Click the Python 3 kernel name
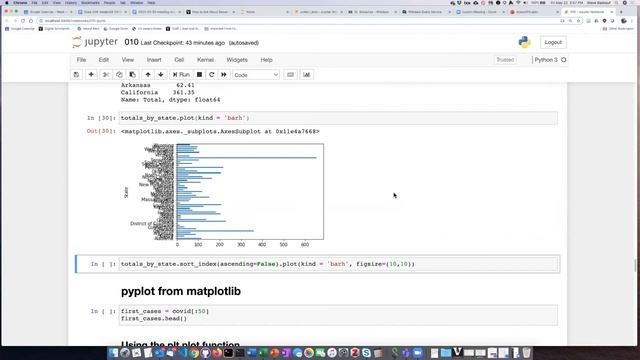The height and width of the screenshot is (360, 640). [x=546, y=60]
